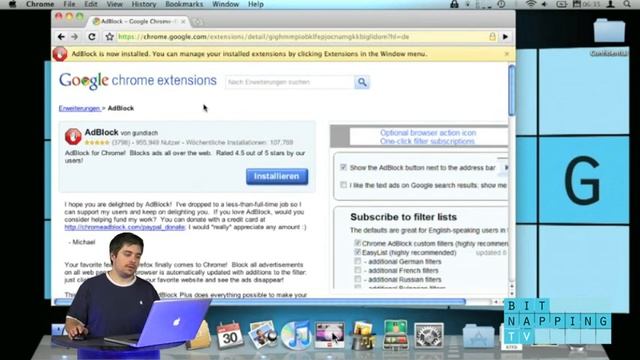Click the red AdBlock icon in the yellow infobar
This screenshot has width=640, height=360.
pos(60,54)
